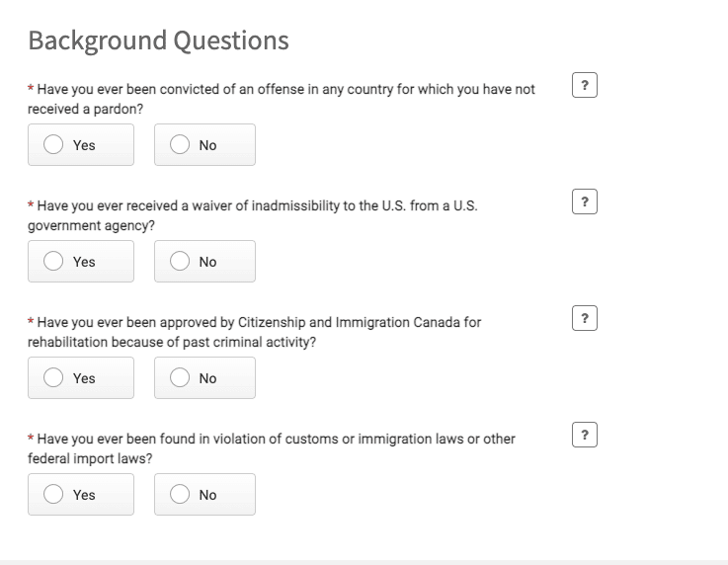Choose No for waiver of inadmissibility
This screenshot has width=728, height=565.
click(x=204, y=262)
